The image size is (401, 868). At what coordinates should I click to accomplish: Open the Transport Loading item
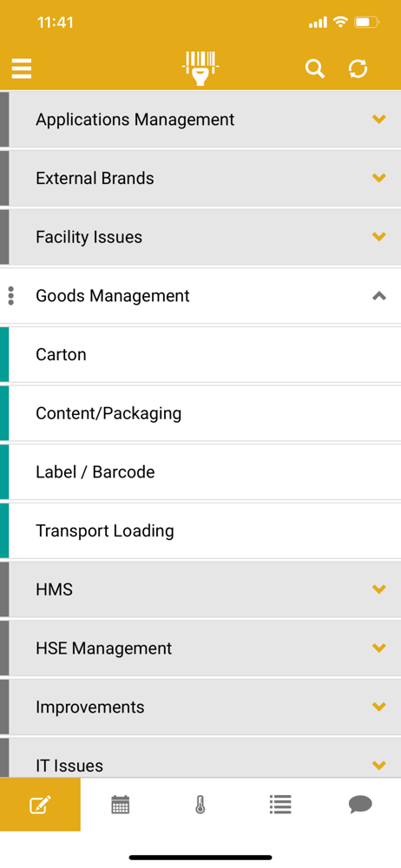(x=200, y=530)
